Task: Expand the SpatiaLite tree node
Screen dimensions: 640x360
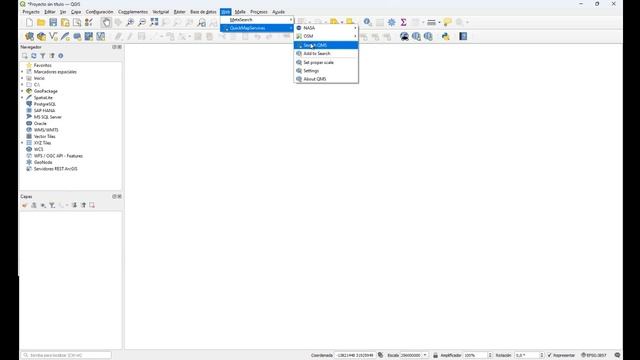Action: point(22,98)
